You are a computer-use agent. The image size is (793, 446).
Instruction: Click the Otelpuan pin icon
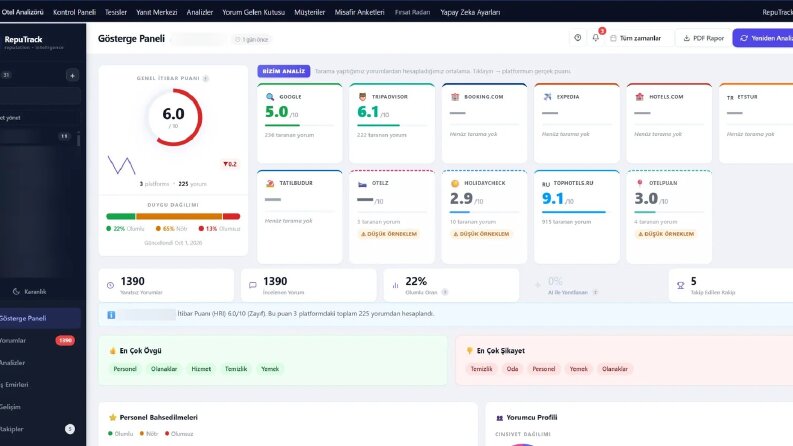click(639, 183)
